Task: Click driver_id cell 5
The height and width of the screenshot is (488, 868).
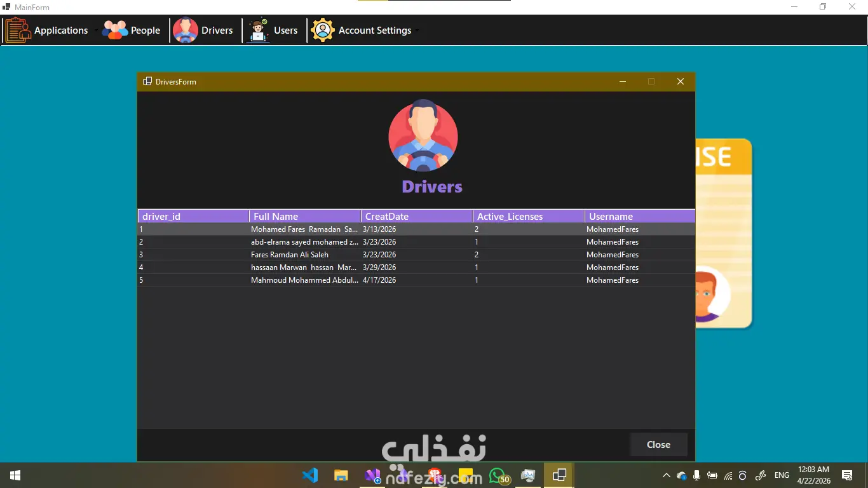Action: (x=193, y=280)
